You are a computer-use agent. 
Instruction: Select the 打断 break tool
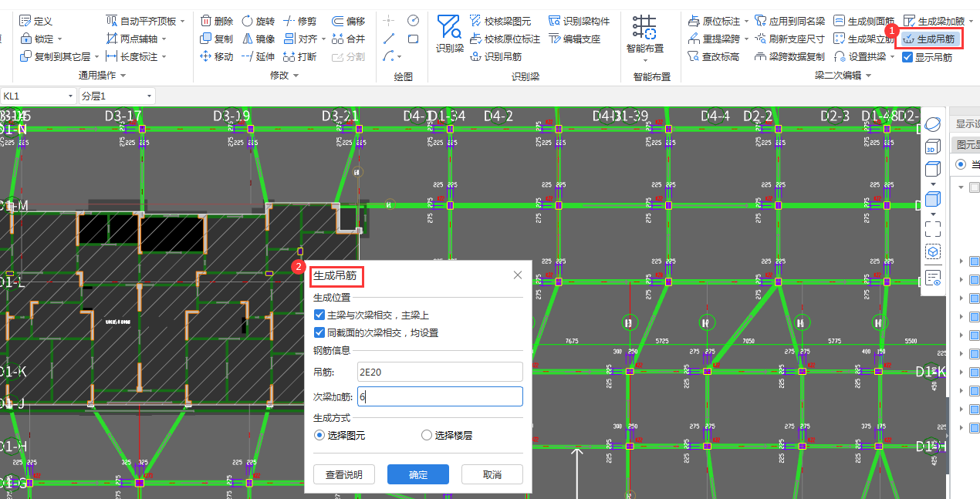point(299,56)
